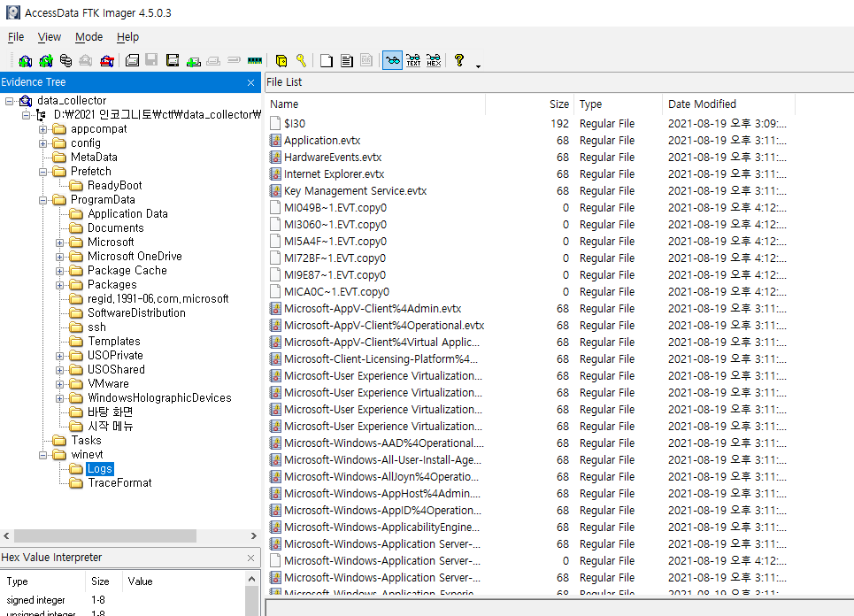The height and width of the screenshot is (616, 854).
Task: Click Application.evtx file icon
Action: pos(275,141)
